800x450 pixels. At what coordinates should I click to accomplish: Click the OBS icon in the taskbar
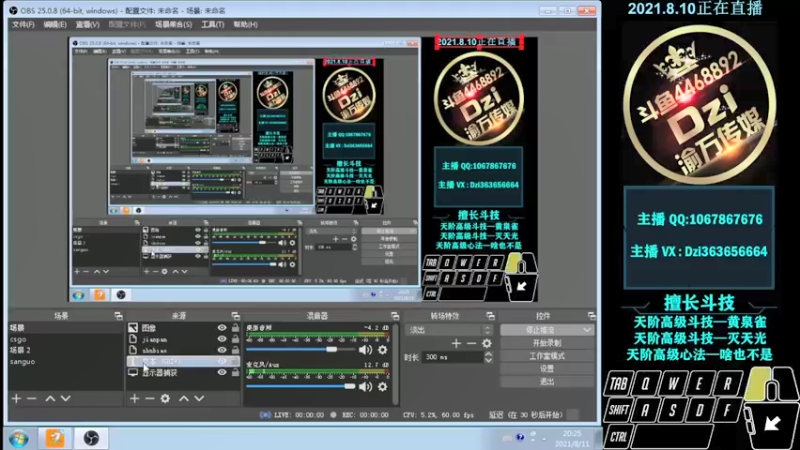tap(91, 438)
